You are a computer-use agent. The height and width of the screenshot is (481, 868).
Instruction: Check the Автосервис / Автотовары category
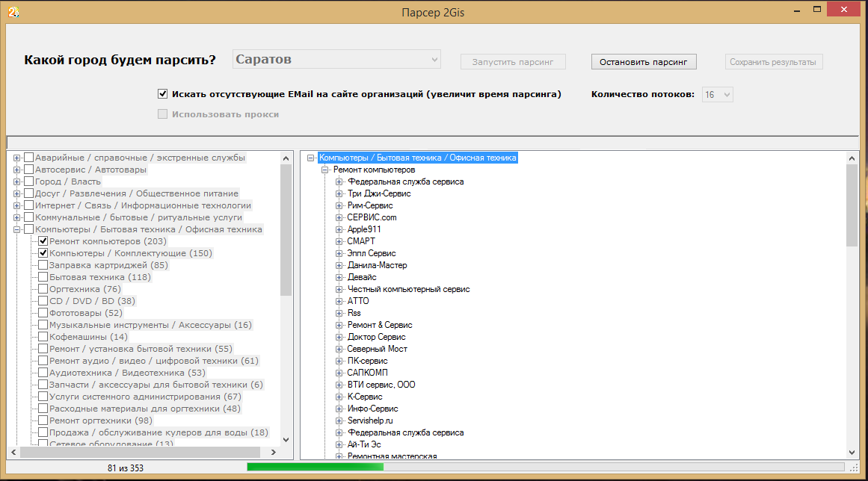click(x=29, y=170)
